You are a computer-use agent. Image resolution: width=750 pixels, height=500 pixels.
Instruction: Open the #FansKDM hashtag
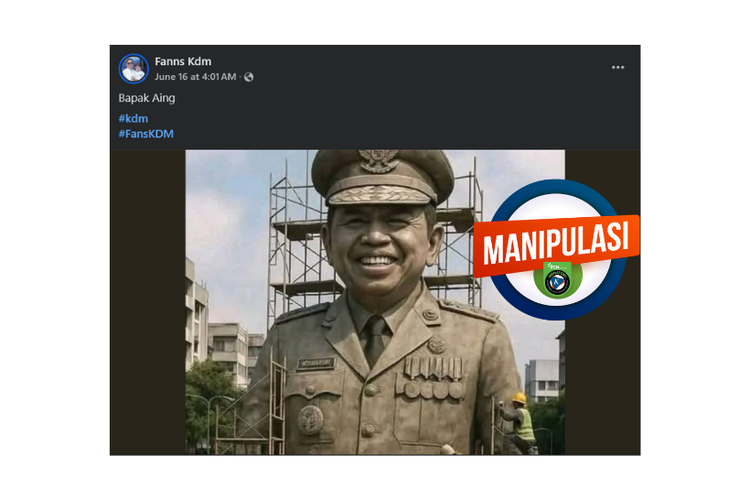click(146, 133)
